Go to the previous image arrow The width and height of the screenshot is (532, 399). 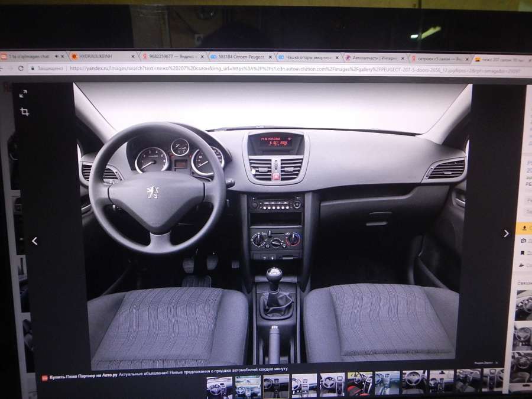tap(34, 241)
